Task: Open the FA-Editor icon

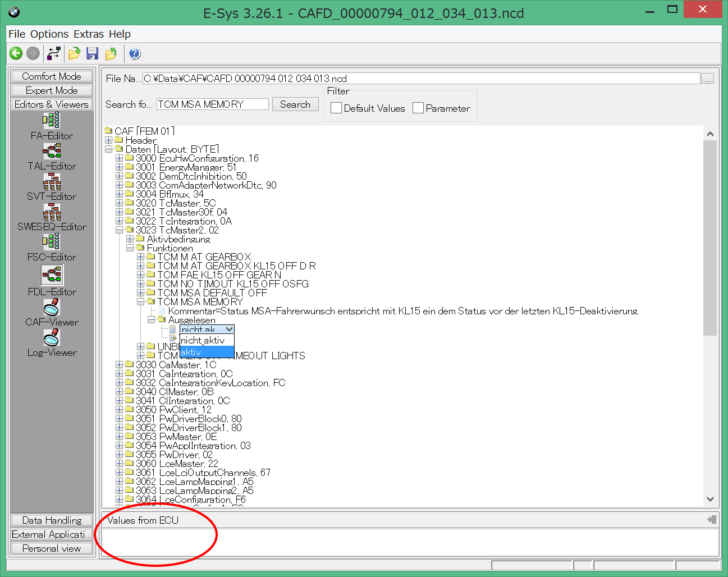Action: click(x=52, y=120)
